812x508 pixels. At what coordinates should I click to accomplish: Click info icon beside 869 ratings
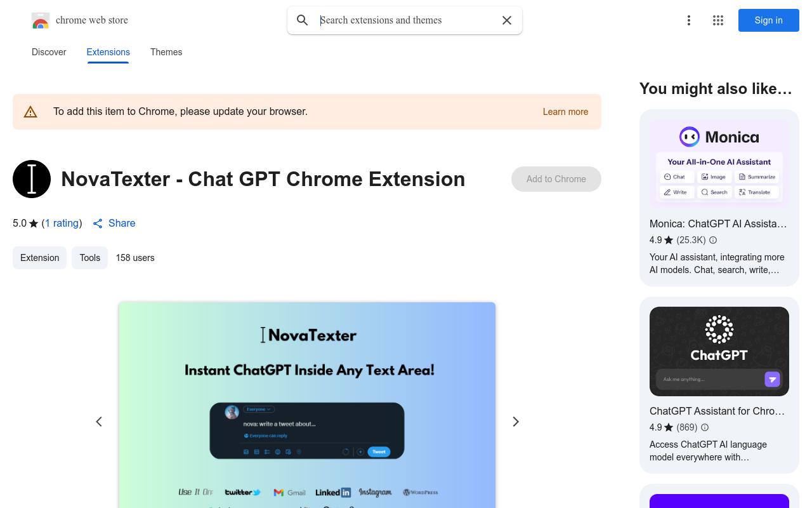coord(705,427)
